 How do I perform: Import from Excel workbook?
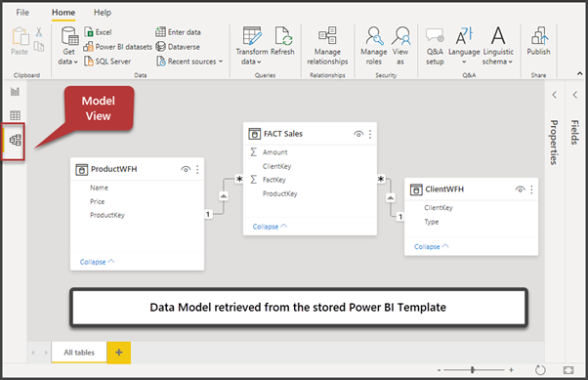98,32
